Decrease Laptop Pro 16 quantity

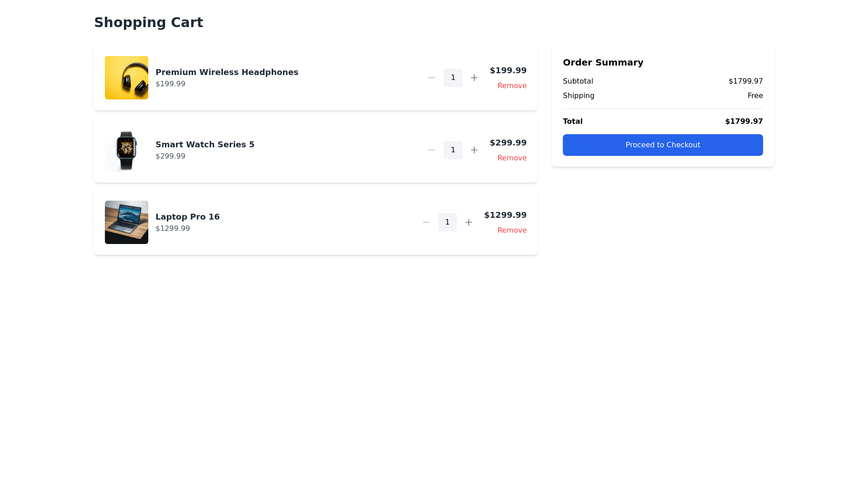coord(426,222)
